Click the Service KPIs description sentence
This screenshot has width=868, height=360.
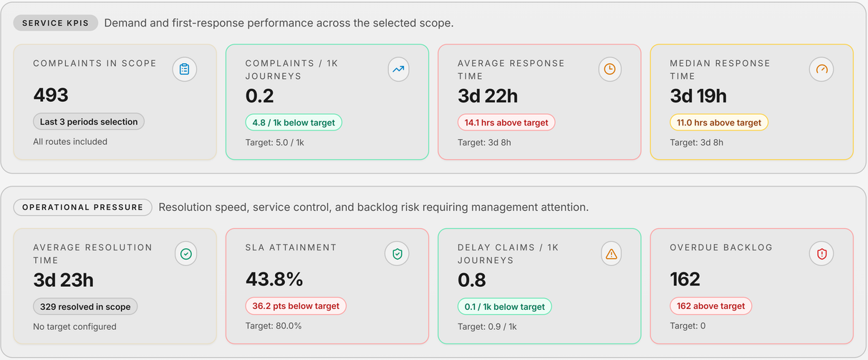[x=279, y=23]
